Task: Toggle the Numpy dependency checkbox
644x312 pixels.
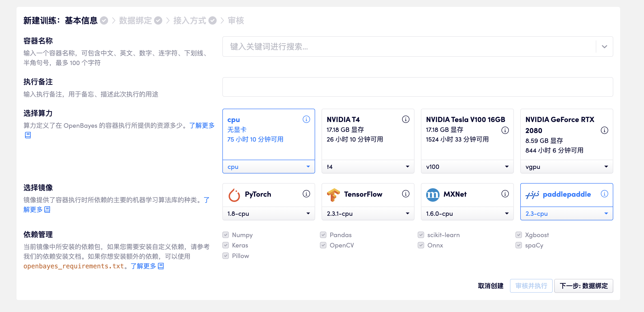Action: click(x=226, y=235)
